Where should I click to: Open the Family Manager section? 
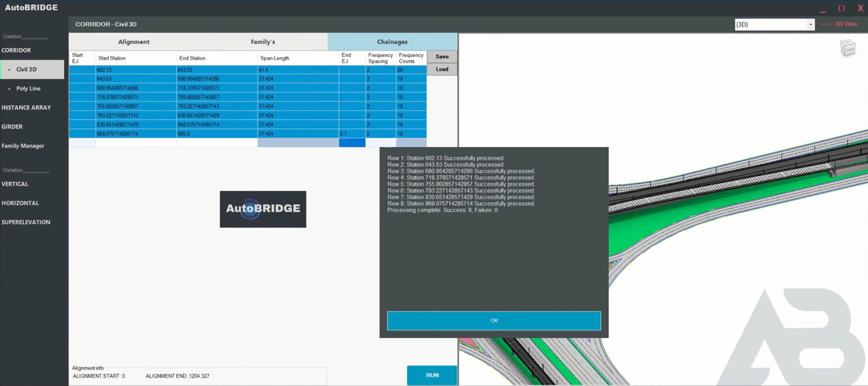point(23,145)
